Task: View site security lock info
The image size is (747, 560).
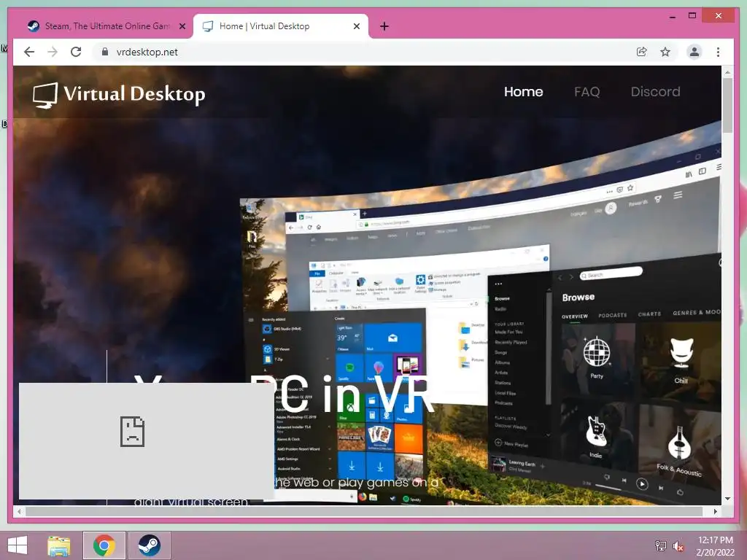Action: [105, 52]
